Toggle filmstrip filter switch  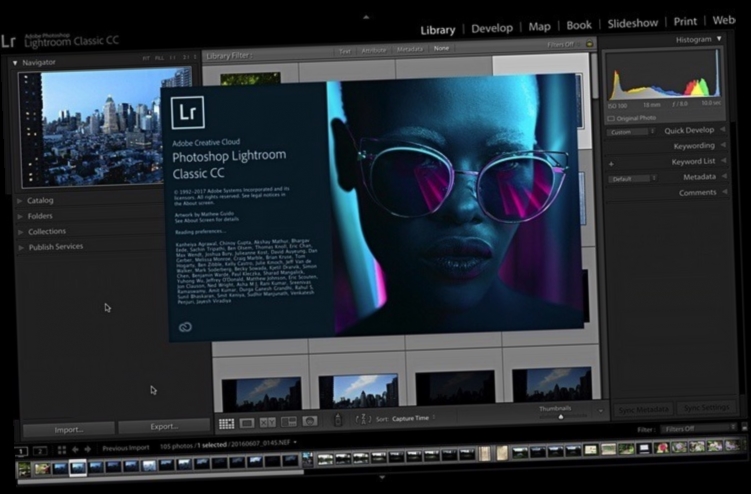(x=744, y=426)
